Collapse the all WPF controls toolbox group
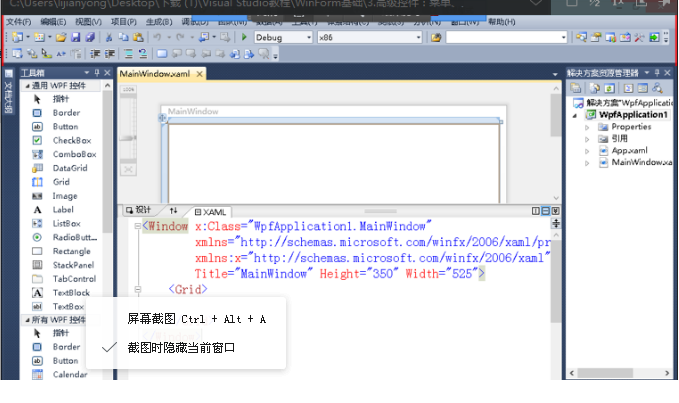The height and width of the screenshot is (403, 679). 27,320
